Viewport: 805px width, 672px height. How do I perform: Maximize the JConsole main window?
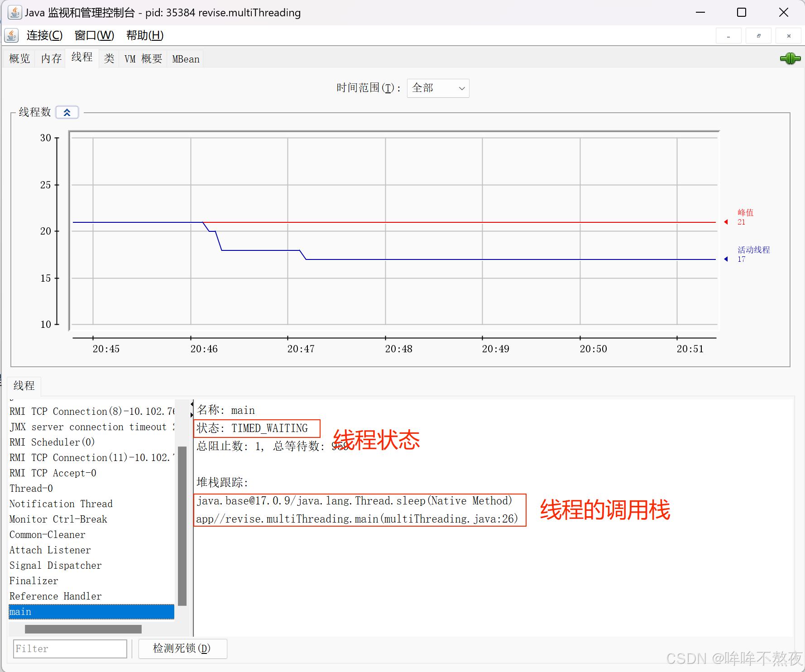pyautogui.click(x=742, y=13)
